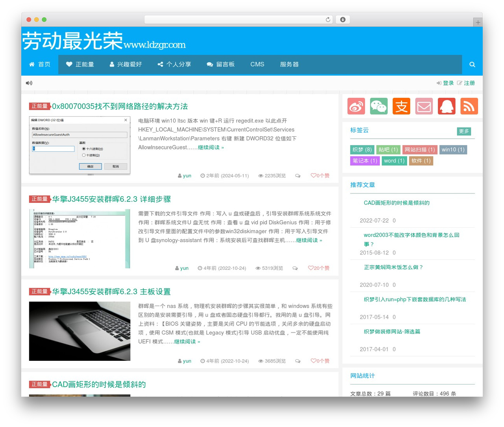The width and height of the screenshot is (504, 427).
Task: Like the 主板设置 post with 0个赞
Action: click(320, 361)
